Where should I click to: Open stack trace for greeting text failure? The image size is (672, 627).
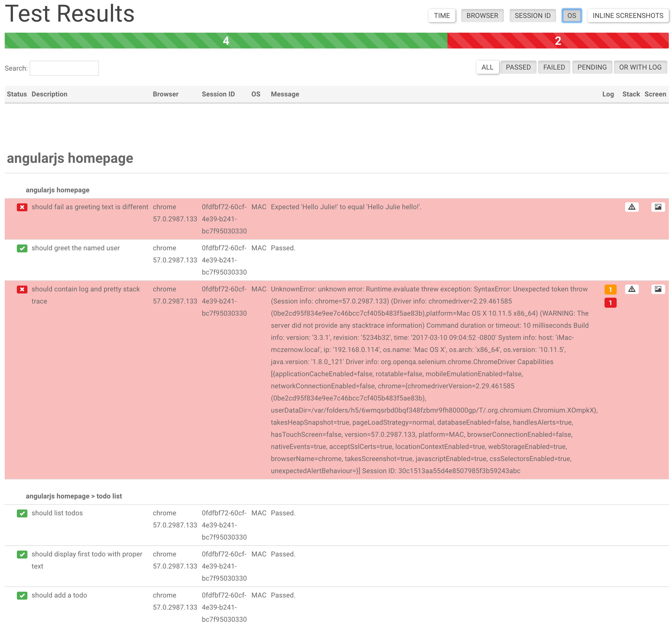631,207
